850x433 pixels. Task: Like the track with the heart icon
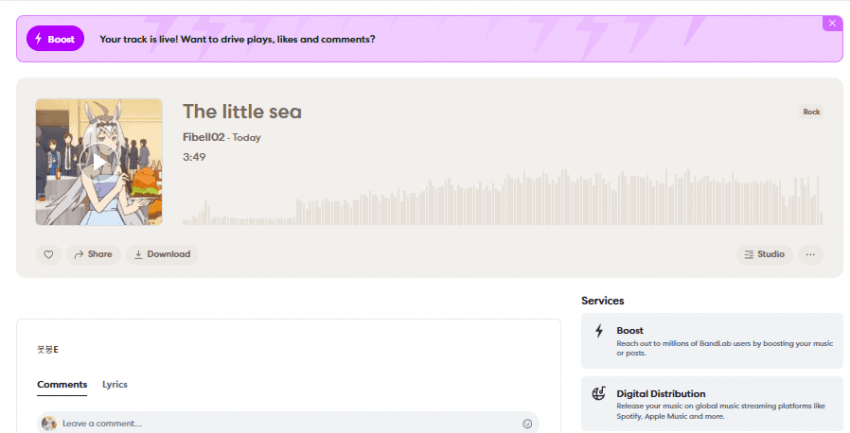point(48,254)
